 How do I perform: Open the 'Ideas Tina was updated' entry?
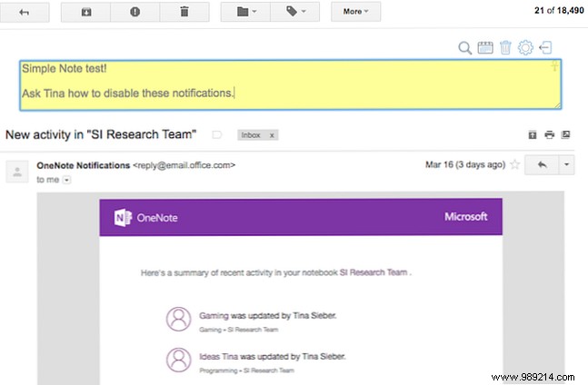pos(273,357)
